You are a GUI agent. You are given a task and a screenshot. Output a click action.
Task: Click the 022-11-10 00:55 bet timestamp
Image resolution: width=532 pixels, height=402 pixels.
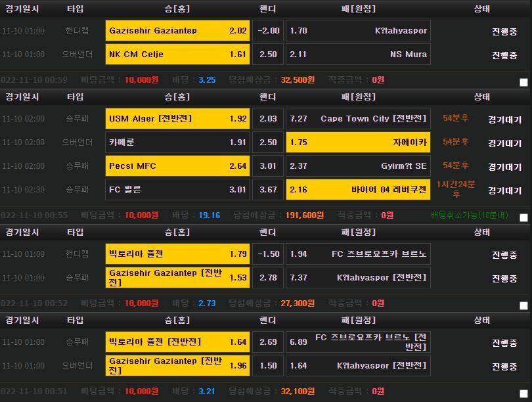click(x=34, y=215)
